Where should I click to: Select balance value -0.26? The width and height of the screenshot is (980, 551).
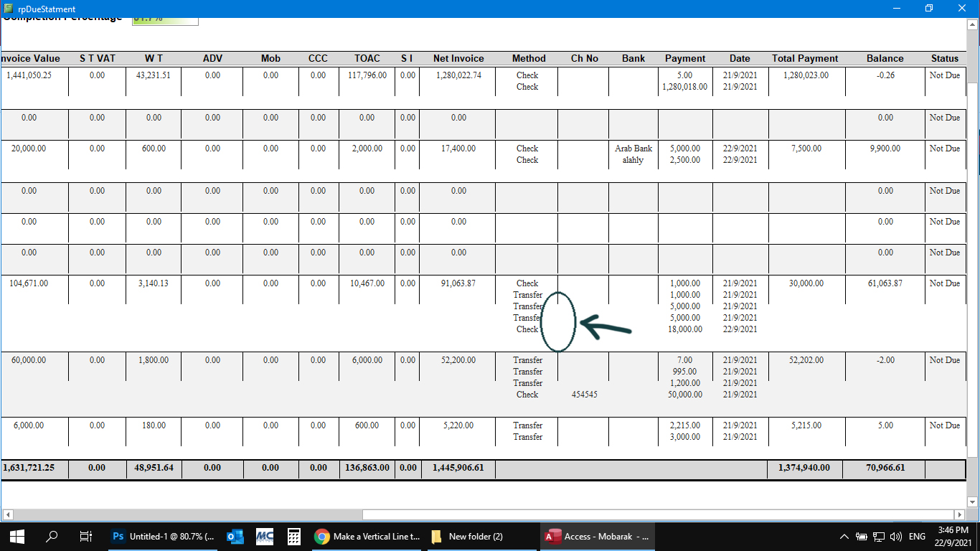click(x=885, y=75)
